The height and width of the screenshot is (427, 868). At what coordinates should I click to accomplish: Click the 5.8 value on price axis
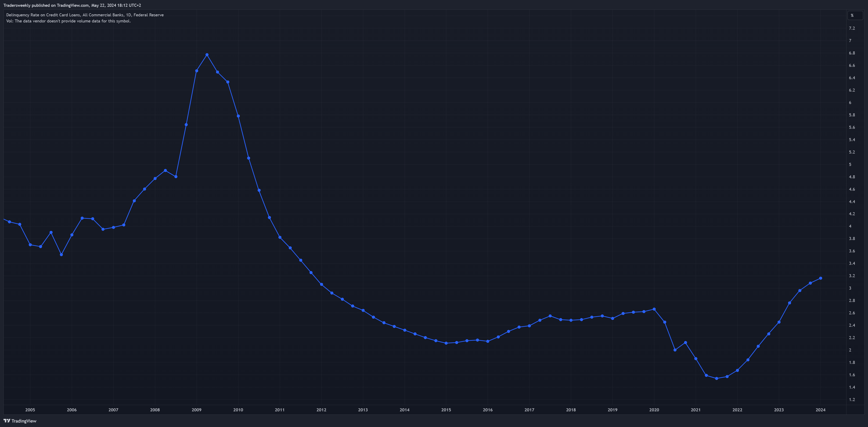[852, 115]
